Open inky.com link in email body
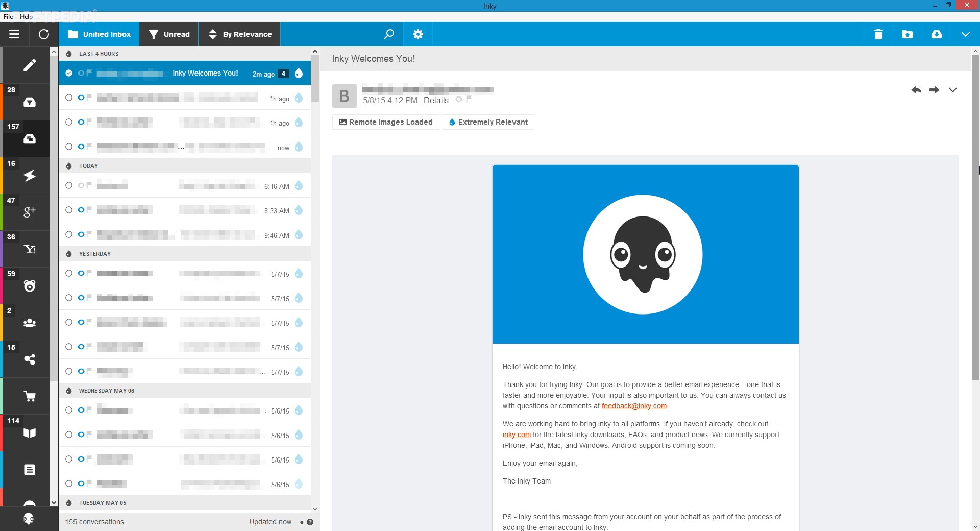 pyautogui.click(x=517, y=435)
